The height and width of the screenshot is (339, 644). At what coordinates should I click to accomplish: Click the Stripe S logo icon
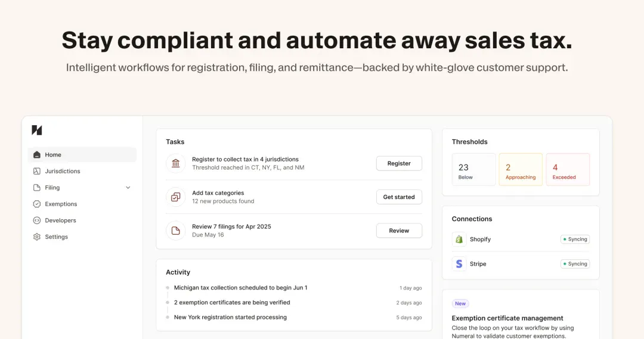coord(459,264)
